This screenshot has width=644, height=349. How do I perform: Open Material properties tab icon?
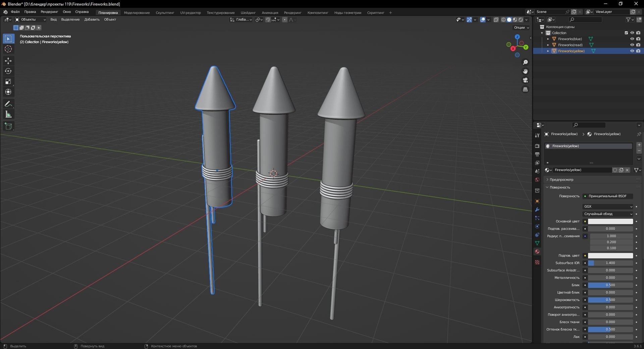[x=537, y=251]
